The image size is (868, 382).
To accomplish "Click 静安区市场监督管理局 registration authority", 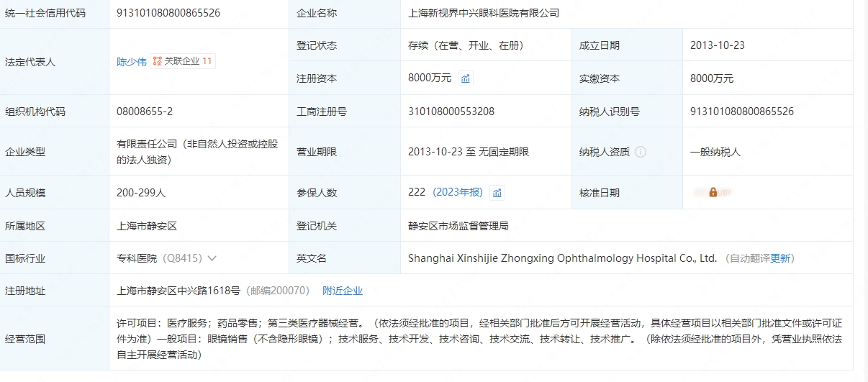I will (458, 226).
